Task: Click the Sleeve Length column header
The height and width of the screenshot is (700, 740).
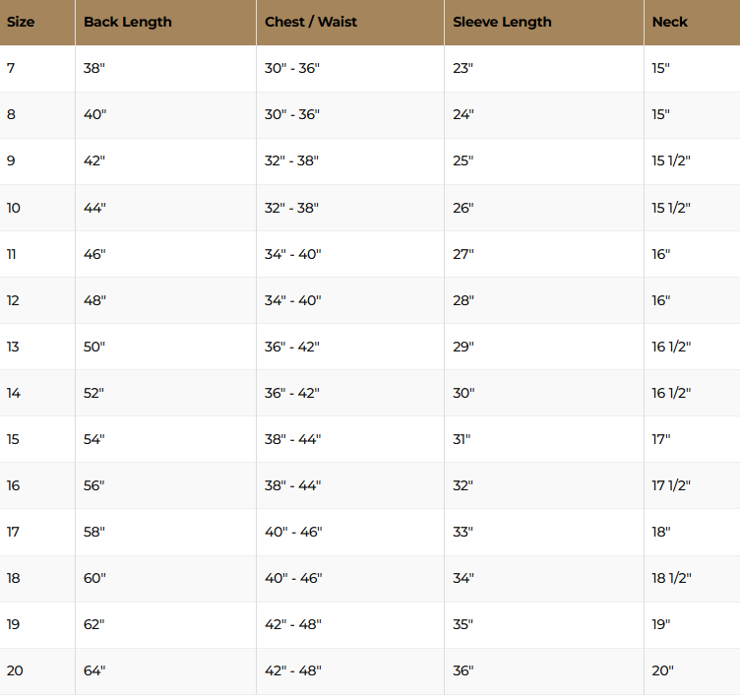Action: (544, 23)
